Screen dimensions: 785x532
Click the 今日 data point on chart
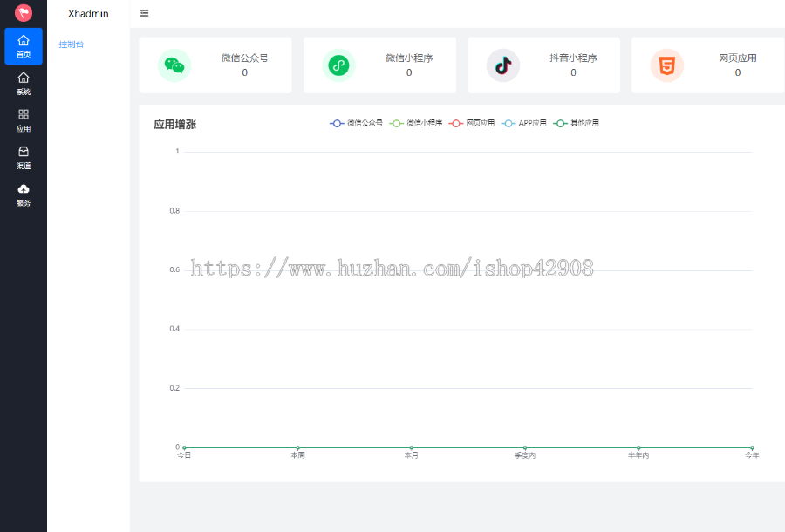(x=184, y=447)
